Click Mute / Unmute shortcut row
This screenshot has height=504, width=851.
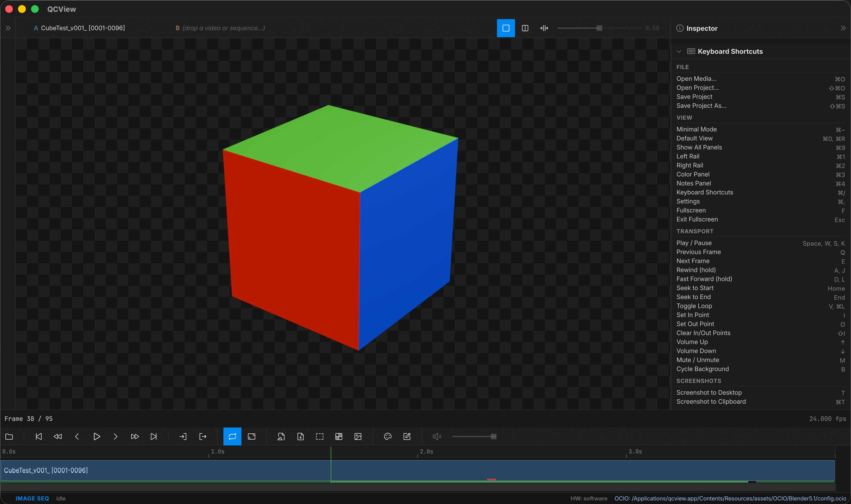[x=760, y=360]
